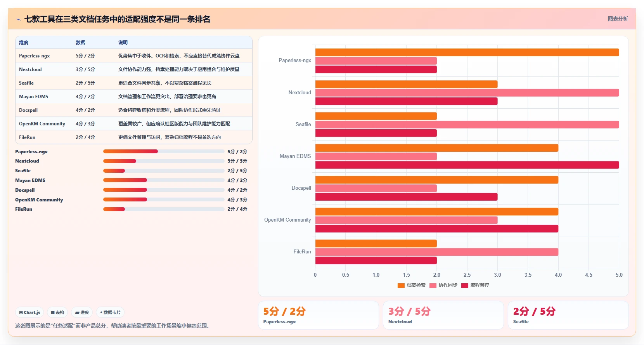
Task: Click the red 流程管控 legend swatch
Action: click(x=465, y=286)
